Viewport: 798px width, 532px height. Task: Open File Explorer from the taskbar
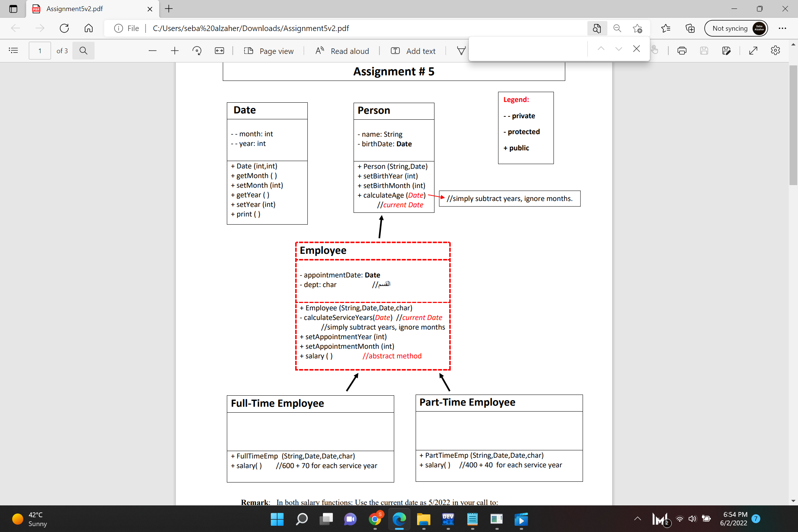[x=423, y=519]
